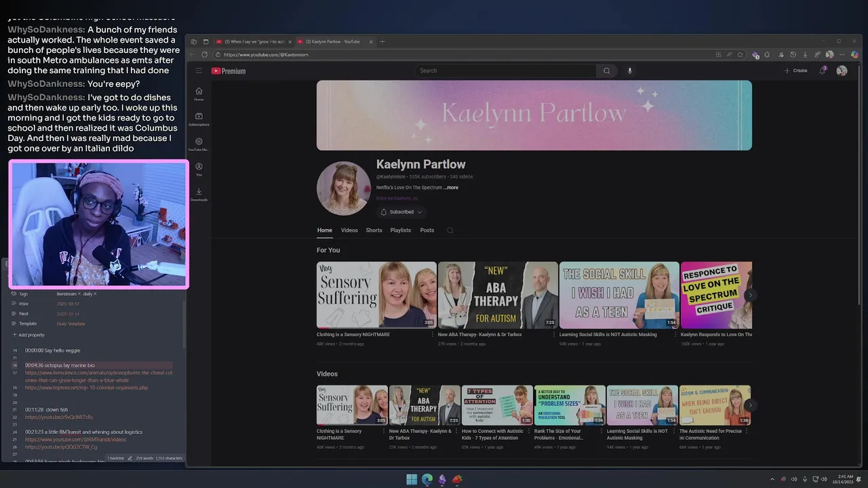Open Edge browser downloads icon

(x=805, y=54)
